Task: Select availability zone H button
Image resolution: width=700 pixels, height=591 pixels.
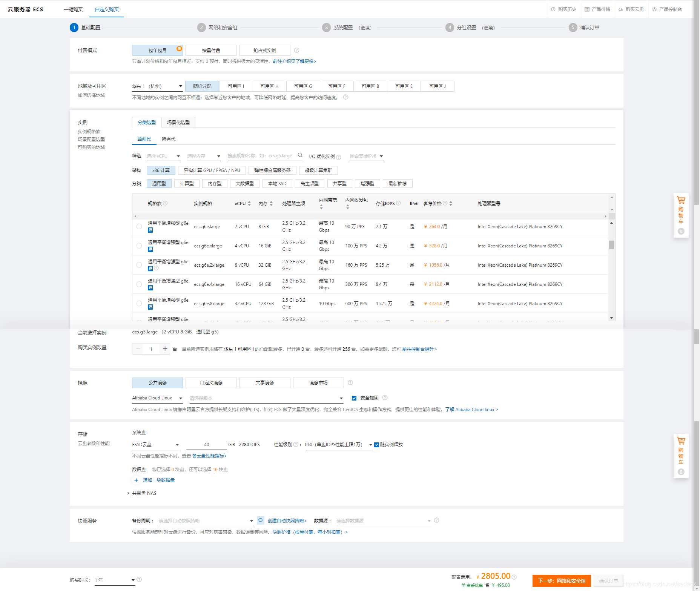Action: click(x=269, y=86)
